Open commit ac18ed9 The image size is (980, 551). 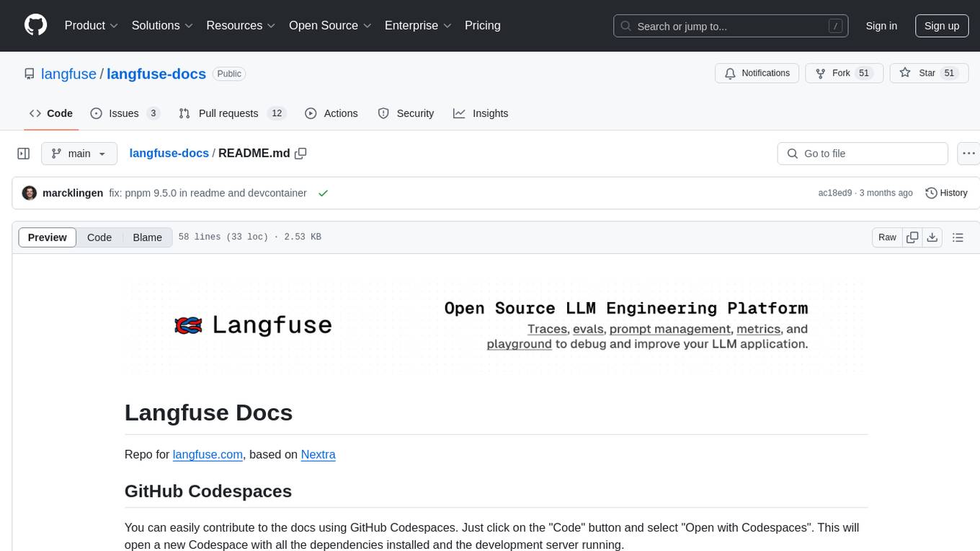(835, 193)
